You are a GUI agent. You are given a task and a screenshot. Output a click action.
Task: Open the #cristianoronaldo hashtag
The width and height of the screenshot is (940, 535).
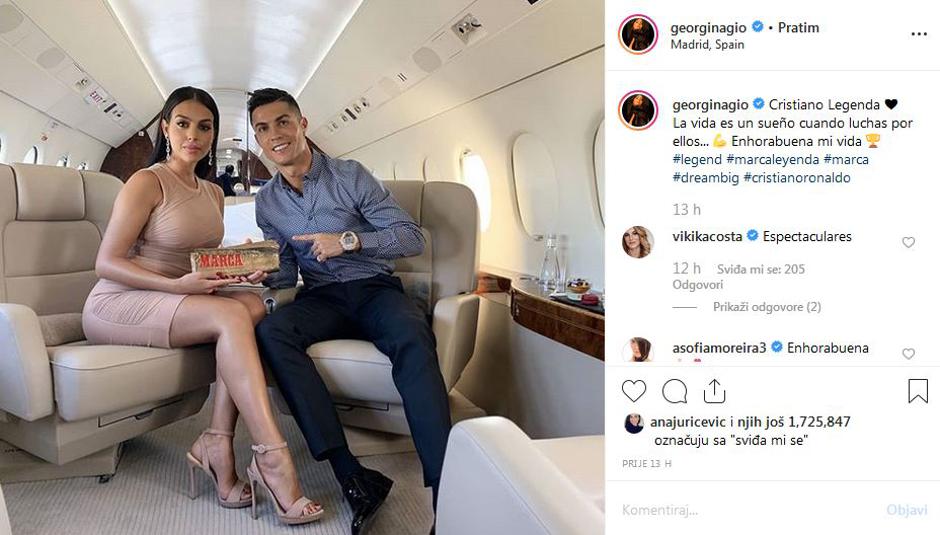[797, 178]
